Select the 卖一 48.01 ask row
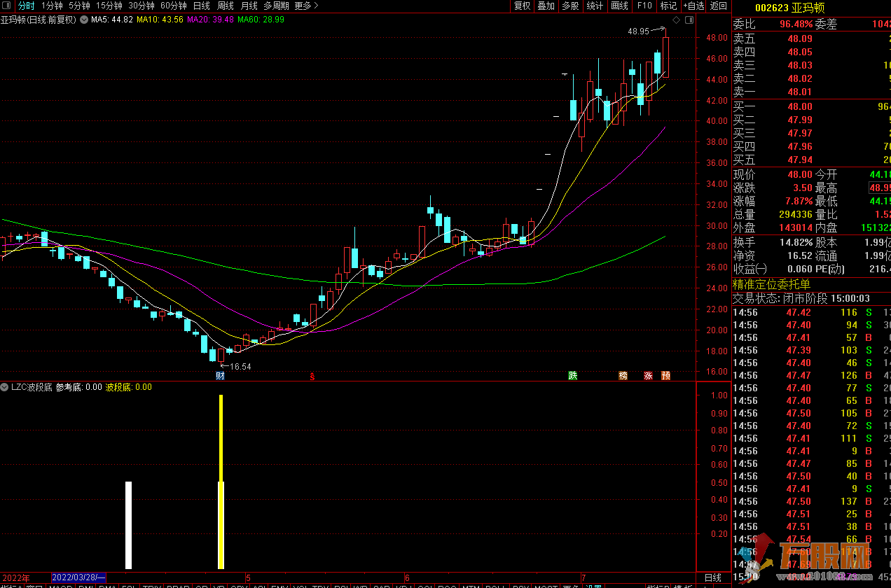The height and width of the screenshot is (588, 891). tap(812, 92)
